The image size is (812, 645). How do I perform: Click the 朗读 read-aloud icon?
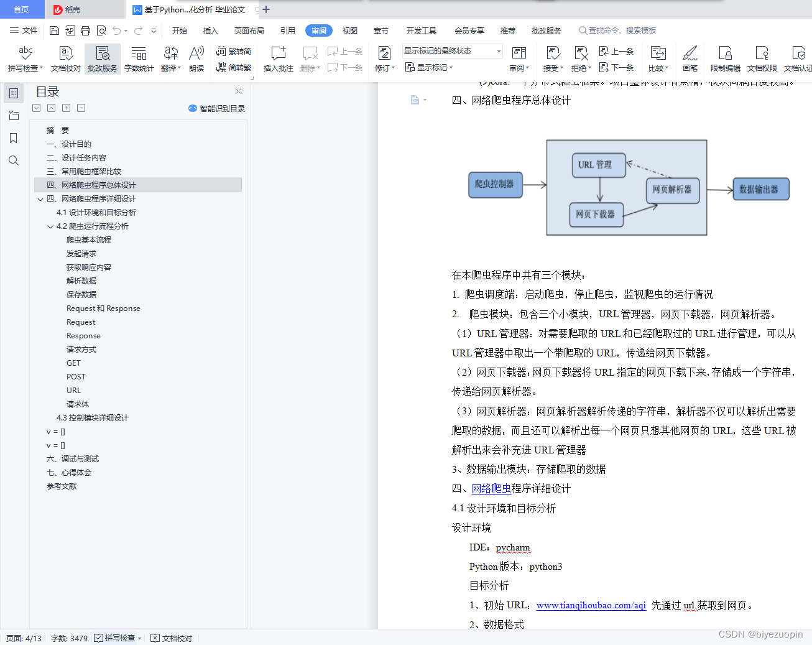pos(196,58)
